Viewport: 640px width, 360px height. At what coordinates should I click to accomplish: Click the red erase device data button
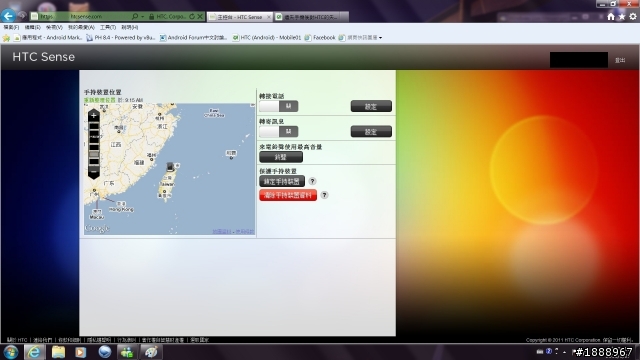coord(288,195)
